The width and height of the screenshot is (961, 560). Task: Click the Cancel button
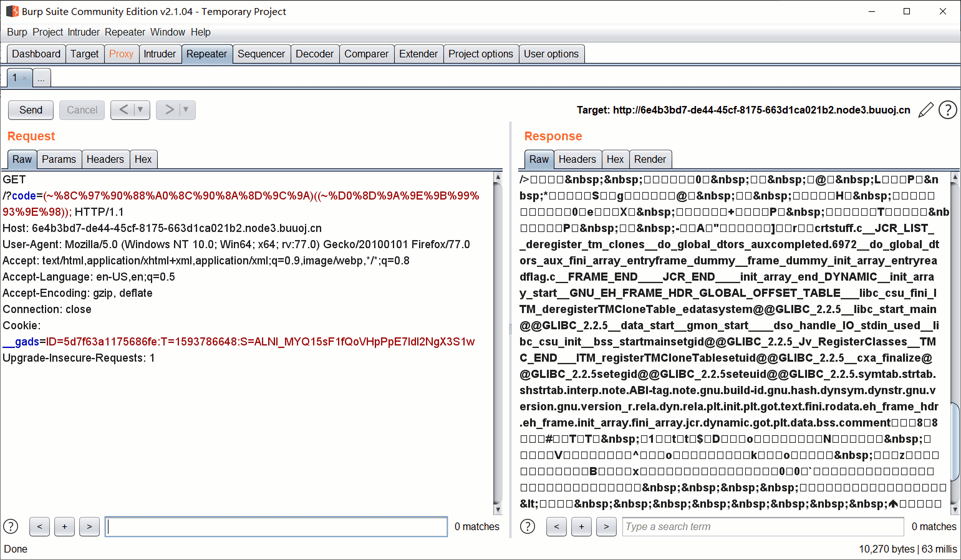pos(82,110)
